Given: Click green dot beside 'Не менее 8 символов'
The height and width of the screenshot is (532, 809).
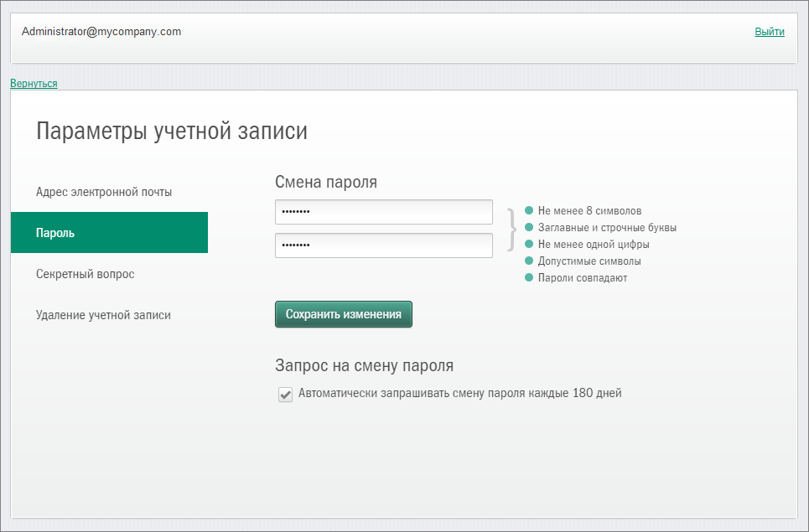Looking at the screenshot, I should (x=529, y=211).
